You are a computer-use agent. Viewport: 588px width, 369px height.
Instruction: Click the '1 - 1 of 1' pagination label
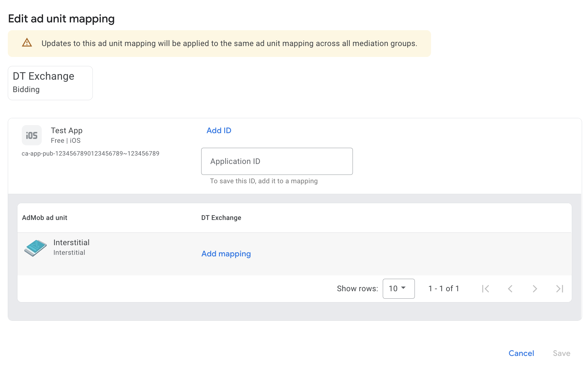(x=444, y=289)
